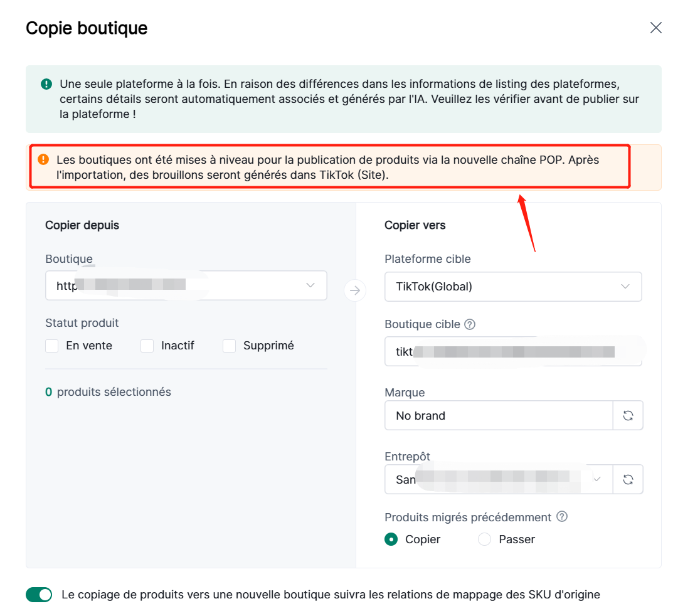Click refresh icon next to Marque

pyautogui.click(x=628, y=415)
